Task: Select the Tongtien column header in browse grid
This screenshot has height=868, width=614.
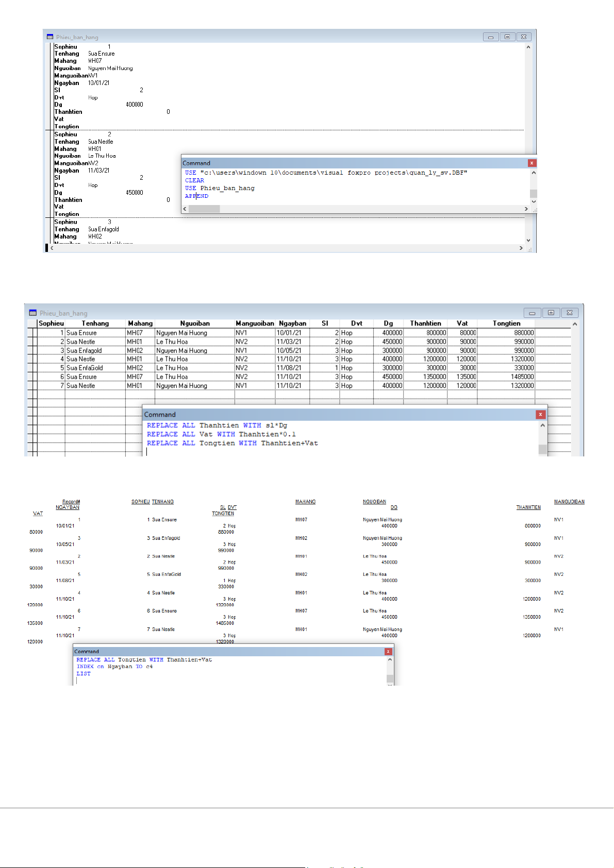Action: coord(506,324)
